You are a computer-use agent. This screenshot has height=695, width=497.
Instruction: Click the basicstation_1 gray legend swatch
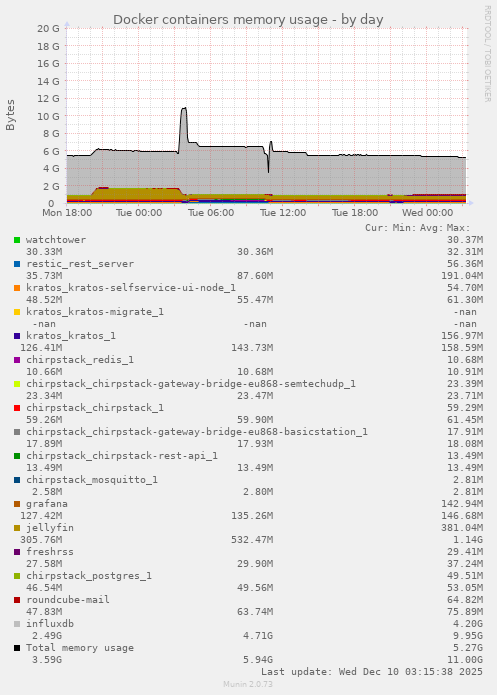[x=17, y=432]
